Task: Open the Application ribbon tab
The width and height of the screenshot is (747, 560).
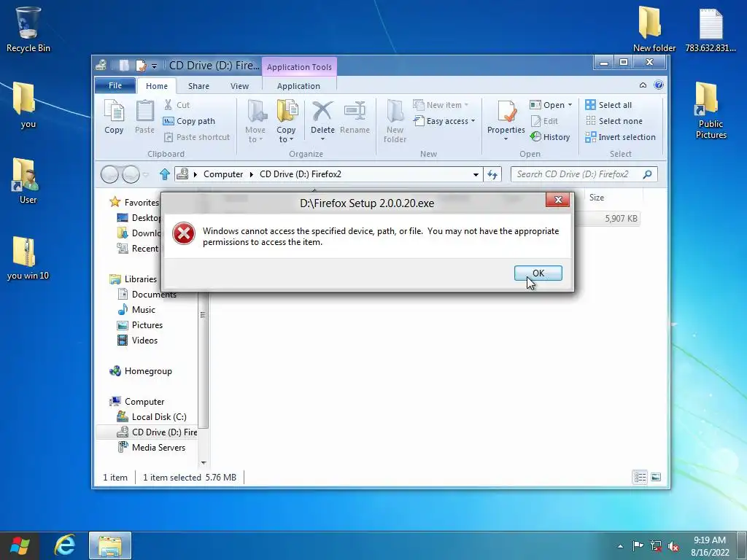Action: point(298,86)
